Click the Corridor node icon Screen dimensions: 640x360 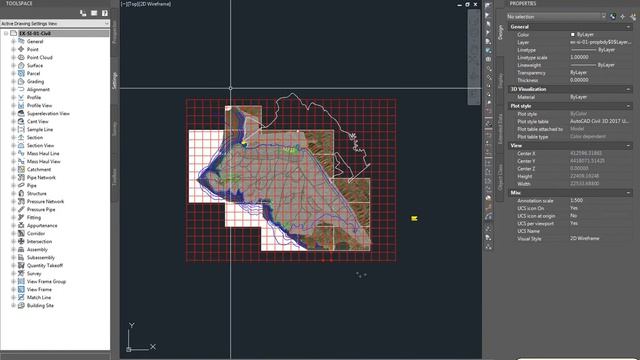click(x=21, y=233)
